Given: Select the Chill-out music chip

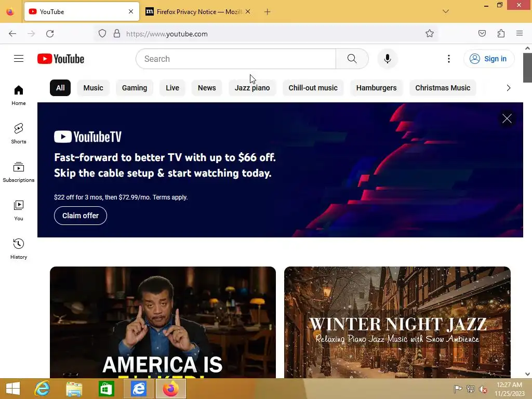Looking at the screenshot, I should pos(313,88).
